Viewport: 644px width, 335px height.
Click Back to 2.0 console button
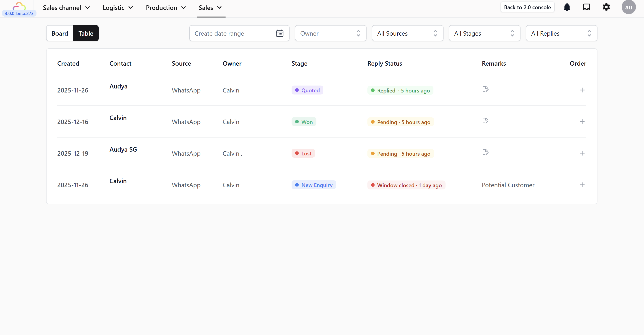[527, 7]
